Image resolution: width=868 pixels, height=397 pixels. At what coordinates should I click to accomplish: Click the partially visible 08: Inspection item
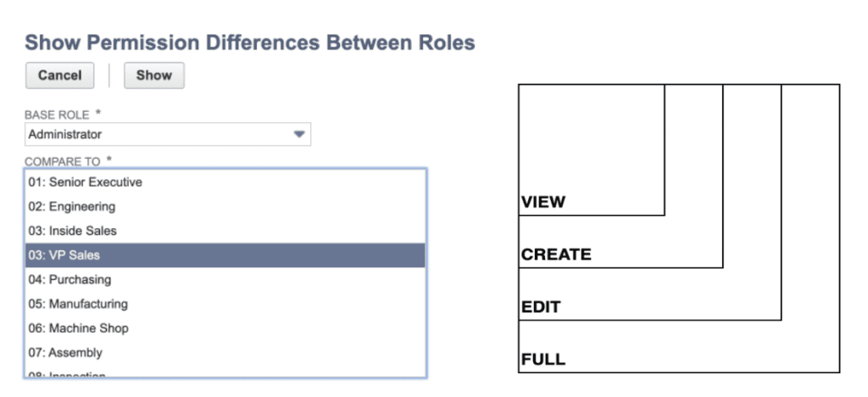66,374
